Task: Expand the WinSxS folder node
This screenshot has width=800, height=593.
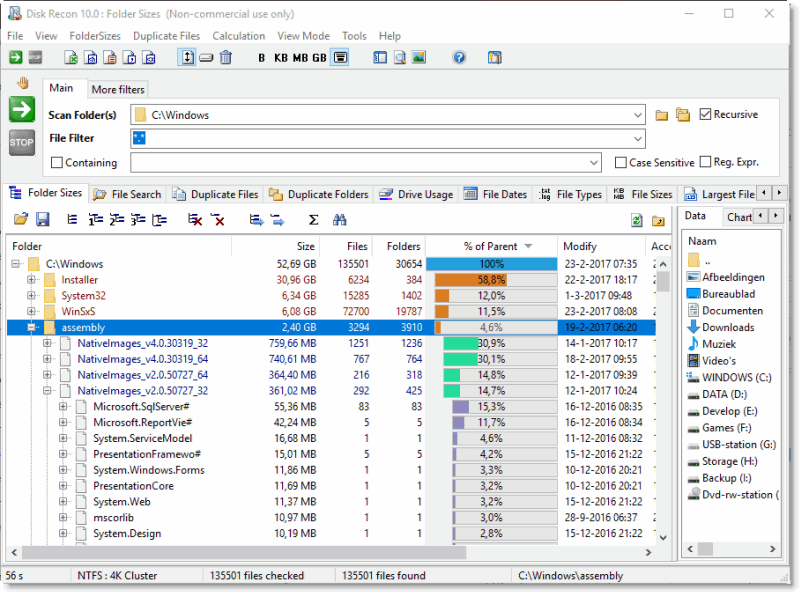Action: coord(32,311)
